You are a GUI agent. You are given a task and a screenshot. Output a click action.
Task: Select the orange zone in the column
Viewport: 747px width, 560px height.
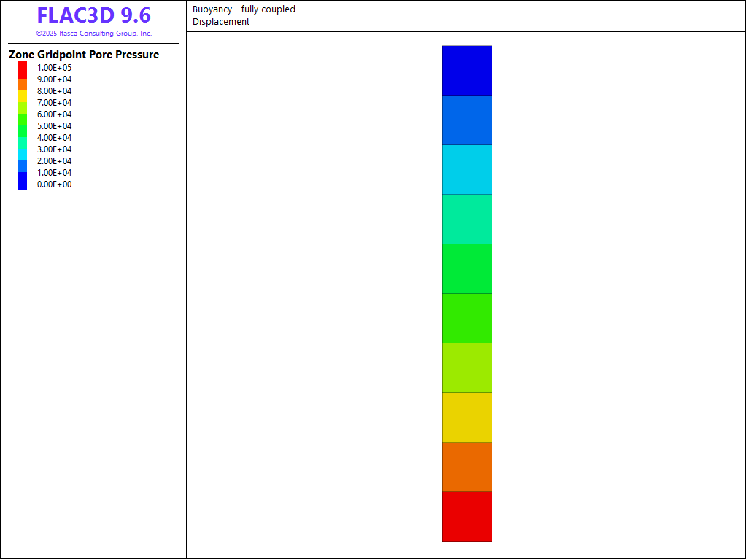[x=467, y=467]
